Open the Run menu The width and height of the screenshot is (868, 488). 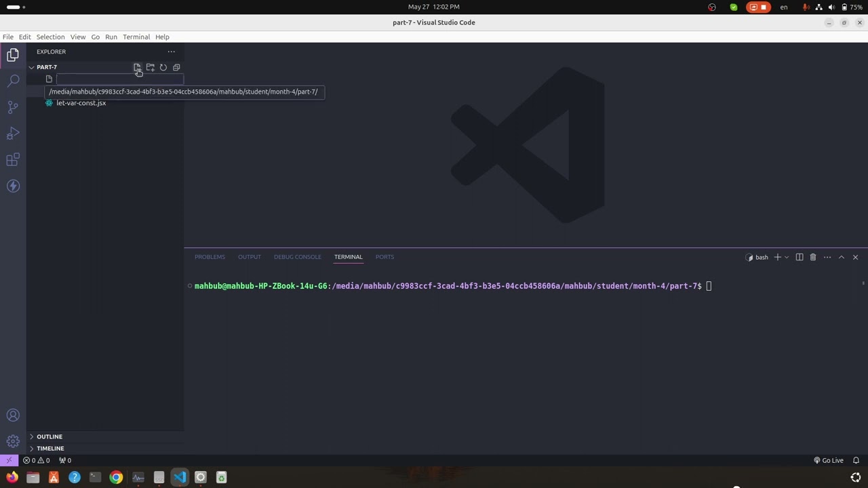click(111, 37)
